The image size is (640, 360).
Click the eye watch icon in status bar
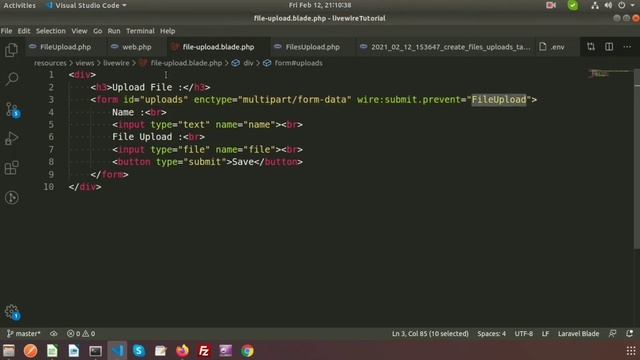[53, 334]
